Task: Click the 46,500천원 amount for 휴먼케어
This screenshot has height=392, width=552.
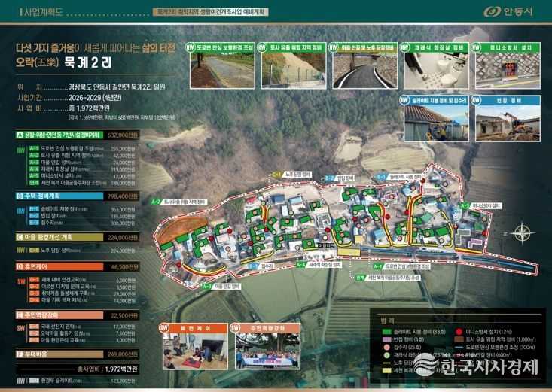Action: click(x=124, y=267)
